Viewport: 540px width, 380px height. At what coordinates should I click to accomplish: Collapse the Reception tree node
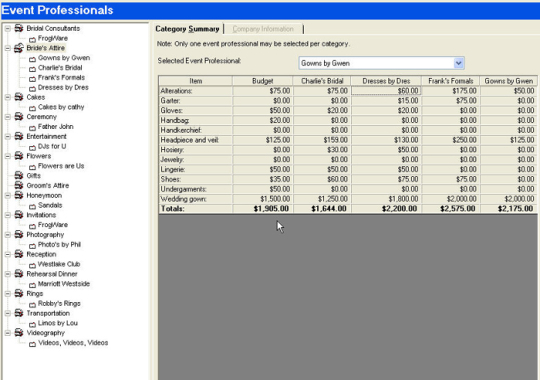8,255
